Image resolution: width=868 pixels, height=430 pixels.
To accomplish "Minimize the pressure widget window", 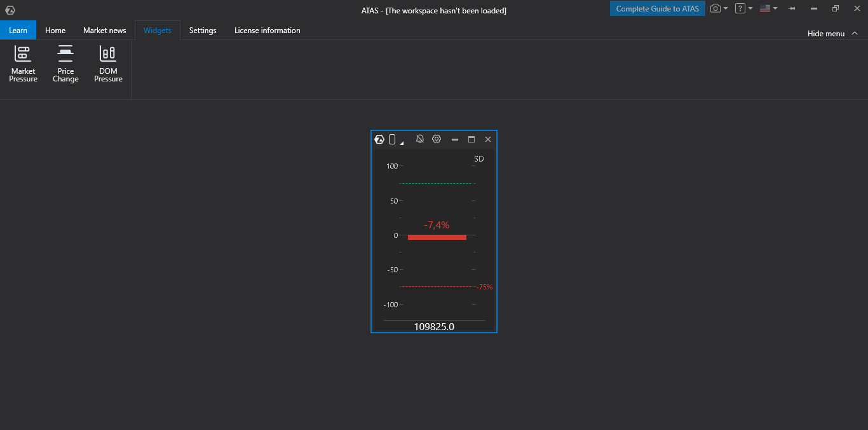I will click(455, 139).
